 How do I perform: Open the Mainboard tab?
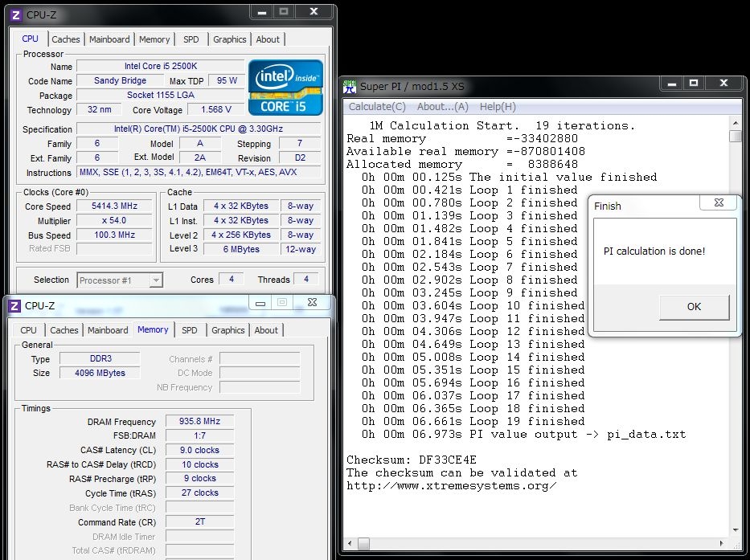[109, 39]
